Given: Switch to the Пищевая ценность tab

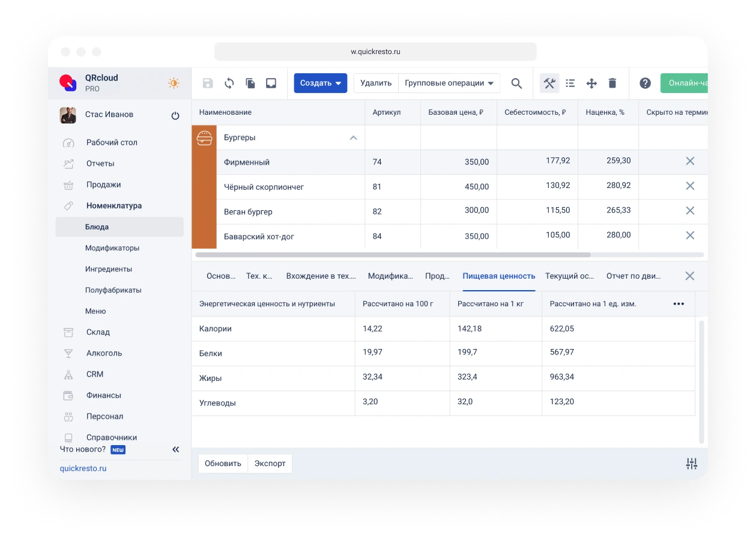Looking at the screenshot, I should point(498,276).
